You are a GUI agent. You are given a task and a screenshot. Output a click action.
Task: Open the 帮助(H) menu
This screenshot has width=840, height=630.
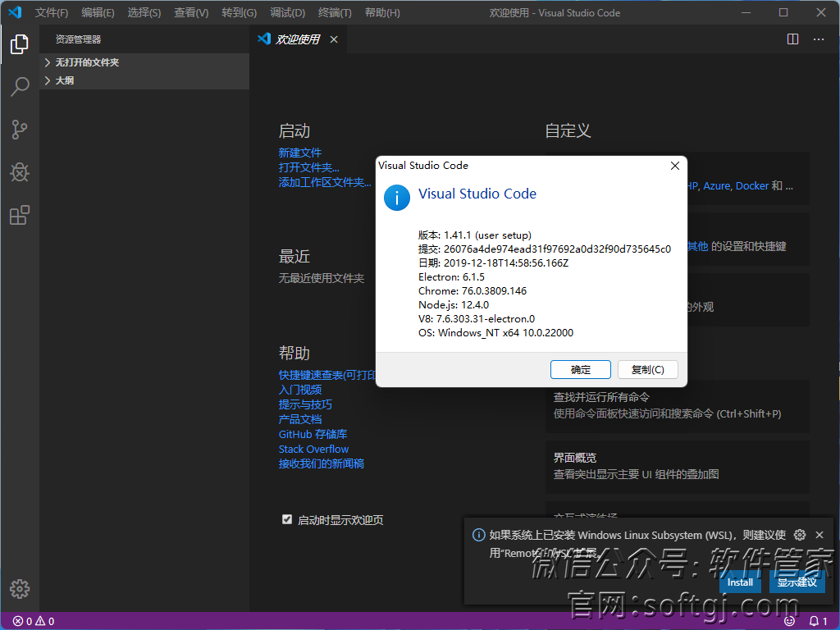point(382,12)
